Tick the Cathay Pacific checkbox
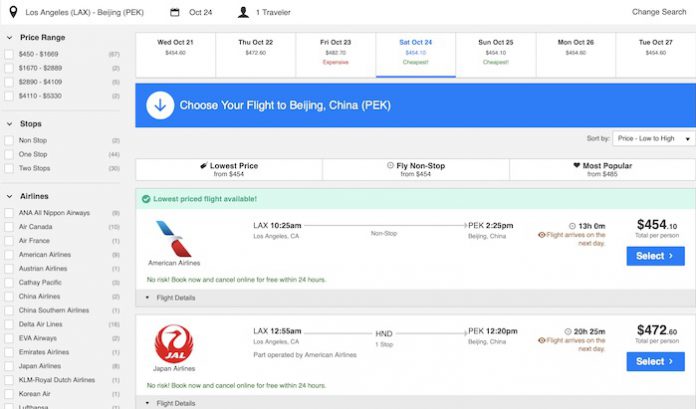696x409 pixels. 8,282
